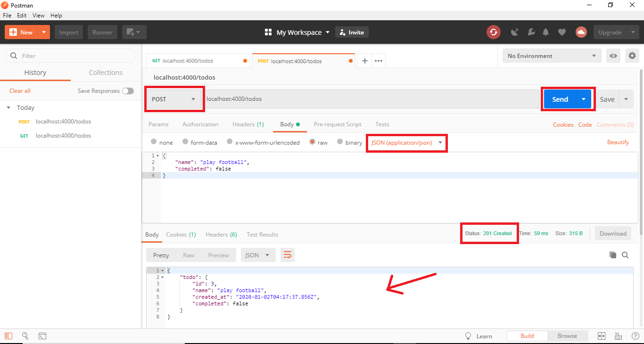Open the response format JSON dropdown
The width and height of the screenshot is (644, 344).
point(258,255)
